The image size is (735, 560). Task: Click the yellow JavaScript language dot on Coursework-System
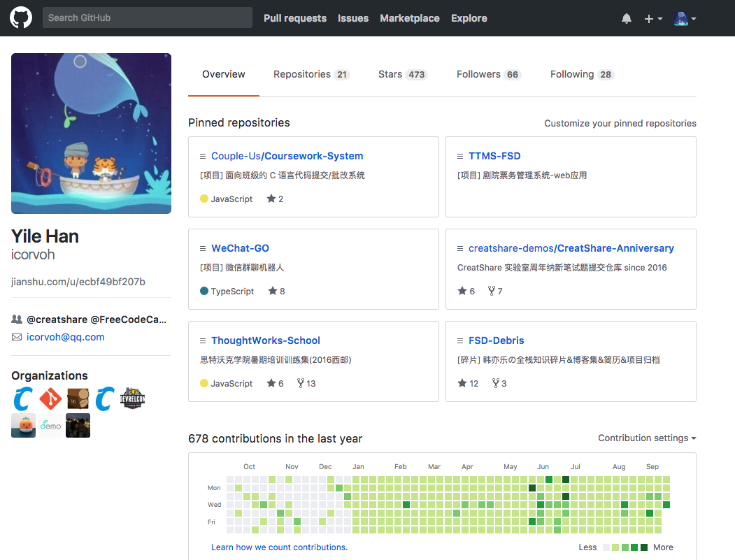click(x=204, y=199)
